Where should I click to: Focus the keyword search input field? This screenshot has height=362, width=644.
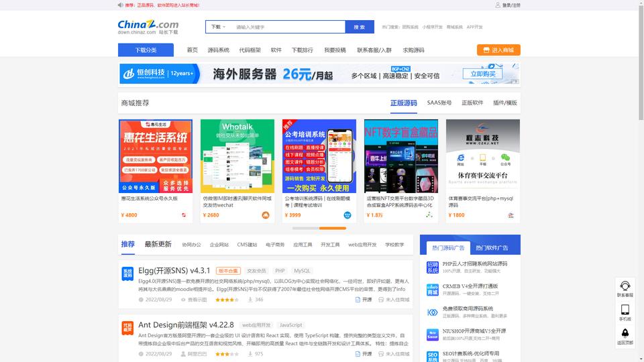pyautogui.click(x=288, y=27)
